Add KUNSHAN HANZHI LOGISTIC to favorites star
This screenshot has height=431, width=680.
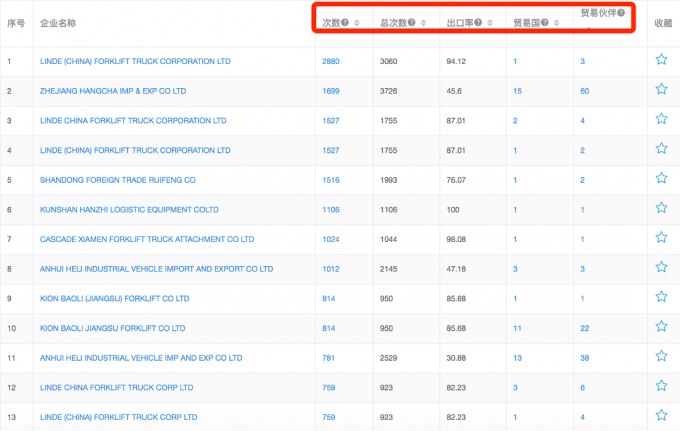pos(661,207)
